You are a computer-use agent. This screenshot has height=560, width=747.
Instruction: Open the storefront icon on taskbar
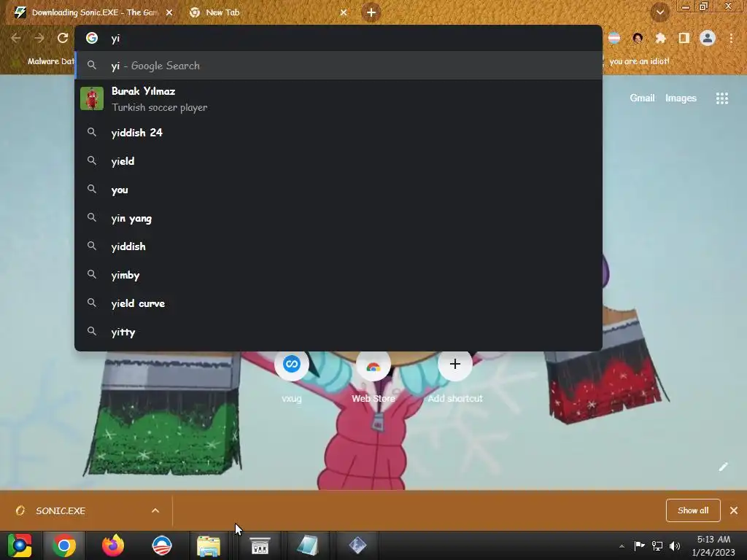[x=260, y=545]
